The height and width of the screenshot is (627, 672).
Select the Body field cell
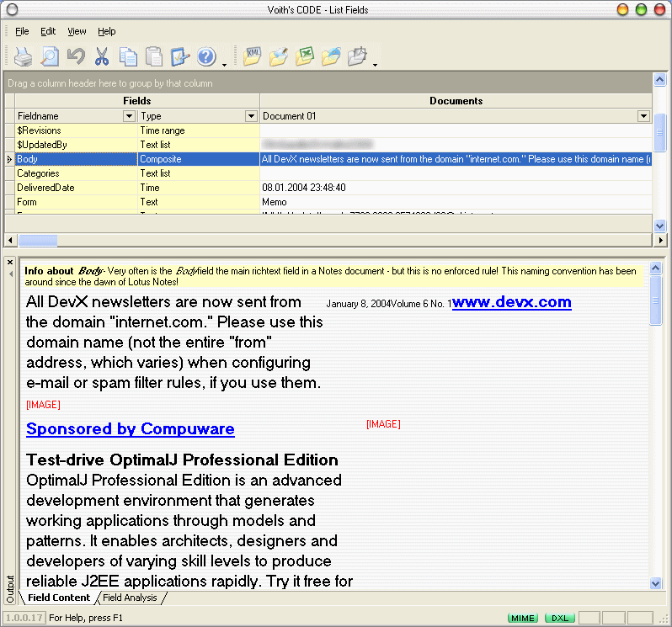[76, 159]
